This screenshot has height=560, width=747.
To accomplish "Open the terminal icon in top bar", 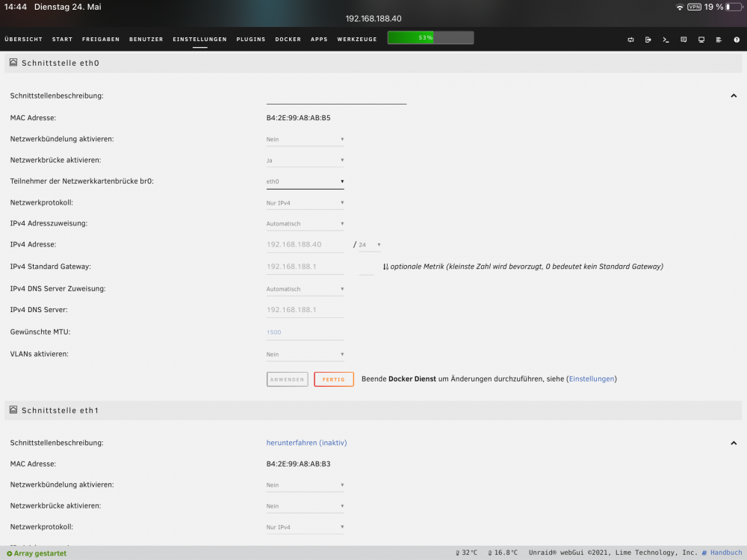I will coord(666,40).
